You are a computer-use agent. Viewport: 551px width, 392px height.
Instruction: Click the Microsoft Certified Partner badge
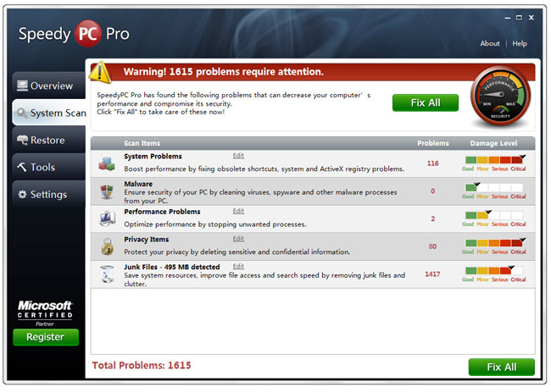[x=45, y=313]
